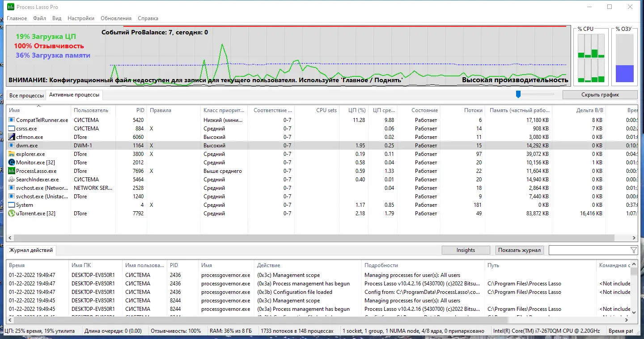Click the Скрыть график button
The image size is (644, 339).
click(x=600, y=95)
